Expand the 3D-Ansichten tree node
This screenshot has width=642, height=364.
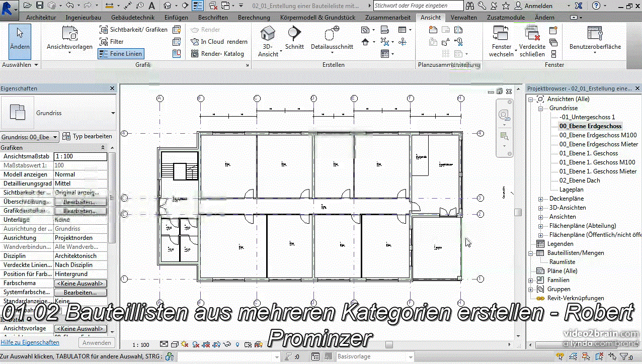[x=540, y=208]
